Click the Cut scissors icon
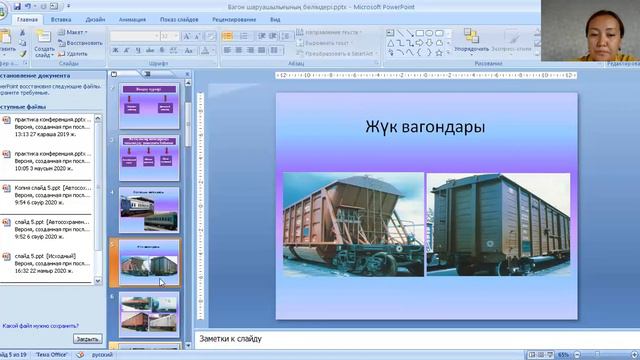640x360 pixels. [22, 32]
